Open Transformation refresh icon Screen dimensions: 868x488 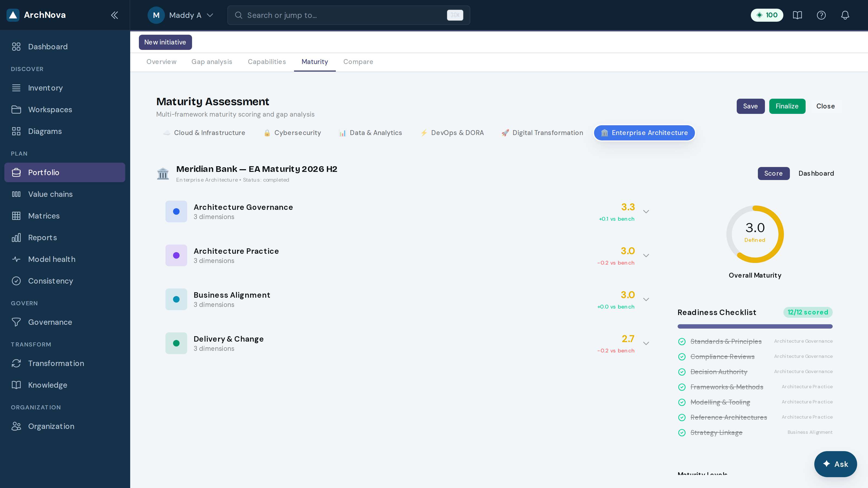tap(16, 363)
